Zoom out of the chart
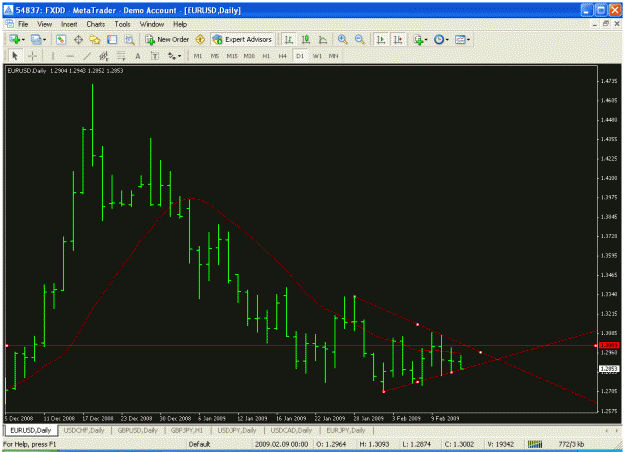 (360, 39)
